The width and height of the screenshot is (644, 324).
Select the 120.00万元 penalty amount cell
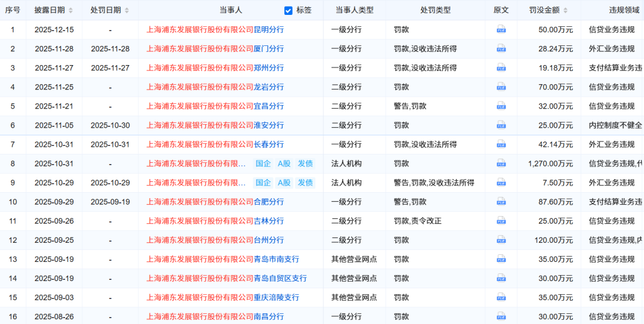pos(554,240)
